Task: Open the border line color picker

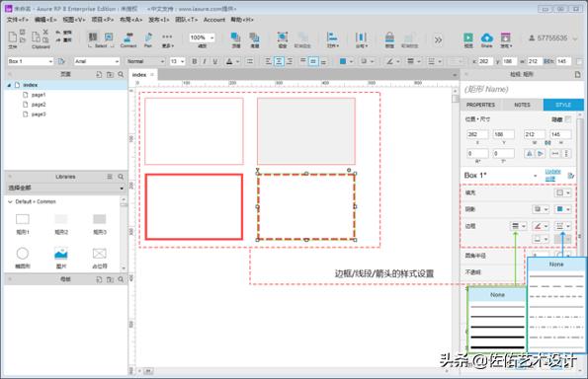Action: pyautogui.click(x=541, y=226)
